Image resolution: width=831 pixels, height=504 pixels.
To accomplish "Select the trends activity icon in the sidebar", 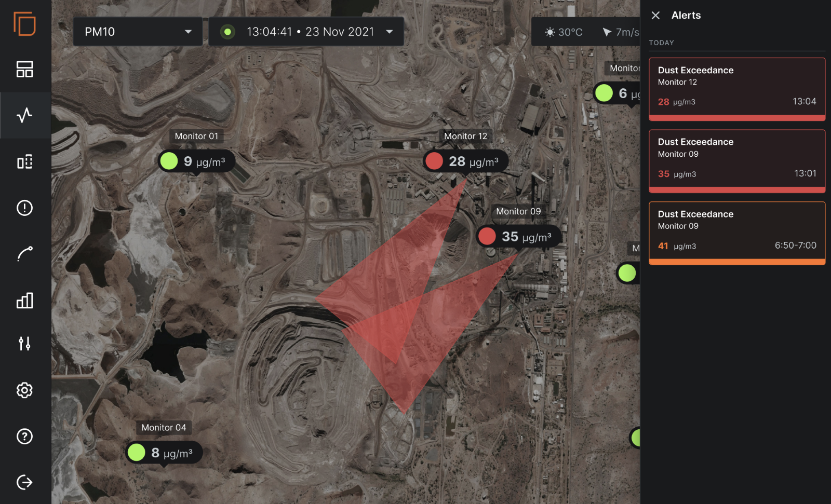I will [24, 115].
